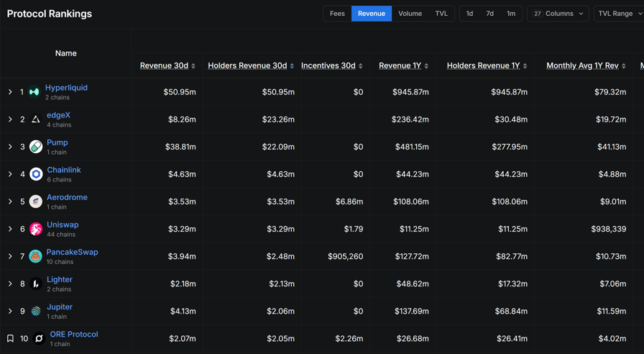
Task: Click the Holders Revenue 1Y column header
Action: click(x=484, y=65)
